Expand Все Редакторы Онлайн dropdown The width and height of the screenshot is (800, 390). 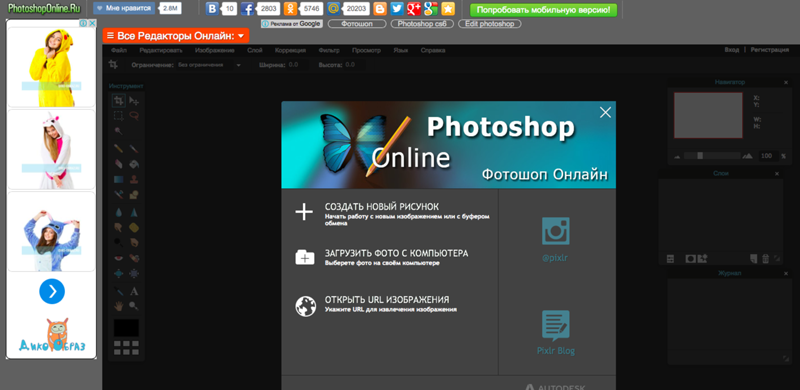[176, 36]
